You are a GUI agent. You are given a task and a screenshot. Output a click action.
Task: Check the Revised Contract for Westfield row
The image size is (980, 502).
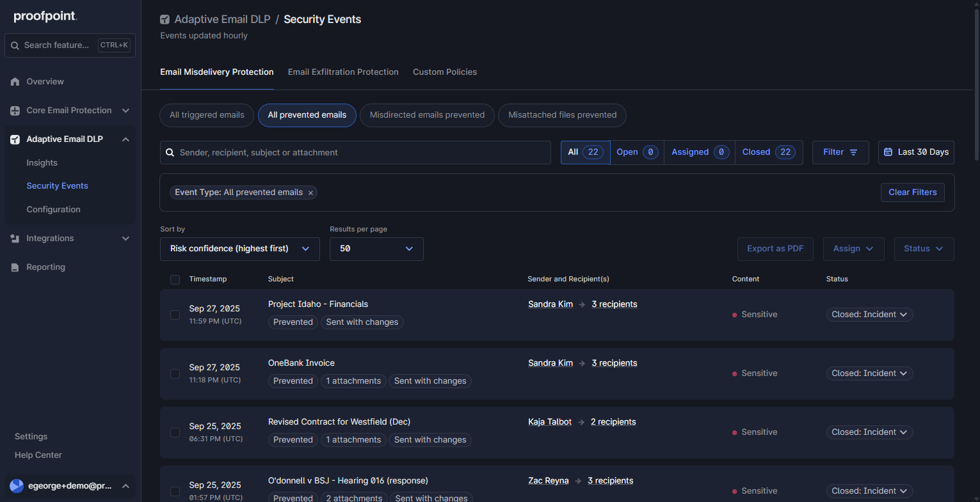(175, 432)
